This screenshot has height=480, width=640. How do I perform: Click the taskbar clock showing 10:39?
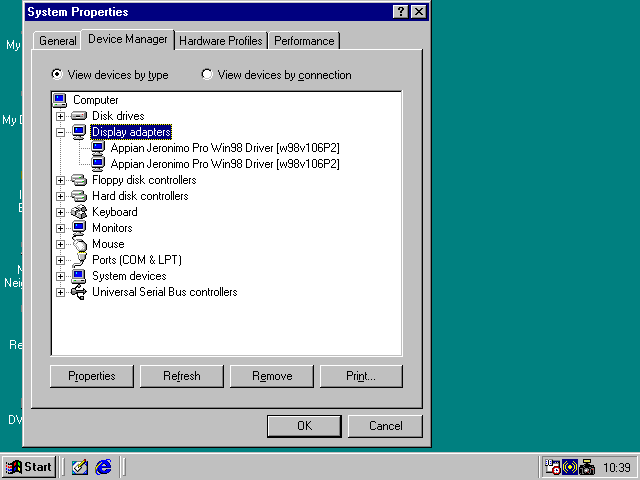617,467
